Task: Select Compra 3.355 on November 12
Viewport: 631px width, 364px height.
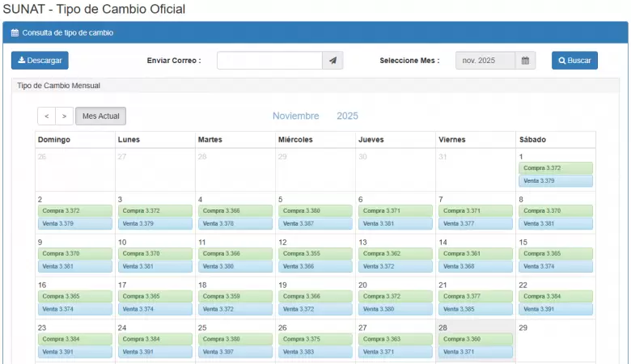Action: point(315,253)
